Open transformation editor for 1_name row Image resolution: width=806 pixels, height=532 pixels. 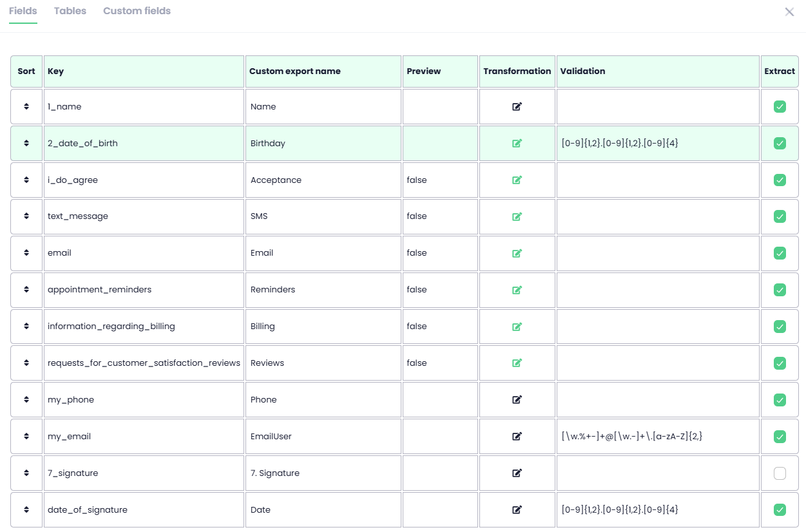pos(517,107)
